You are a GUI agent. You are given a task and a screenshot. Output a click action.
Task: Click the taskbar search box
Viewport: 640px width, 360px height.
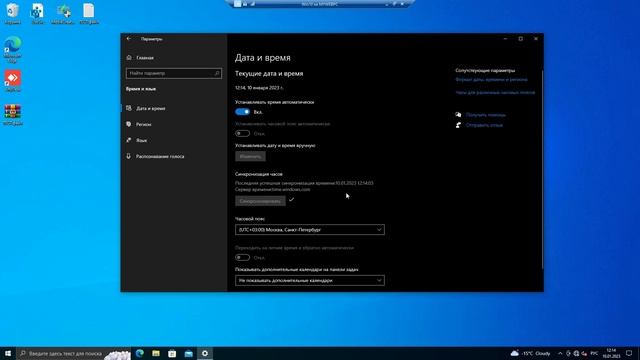coord(73,353)
